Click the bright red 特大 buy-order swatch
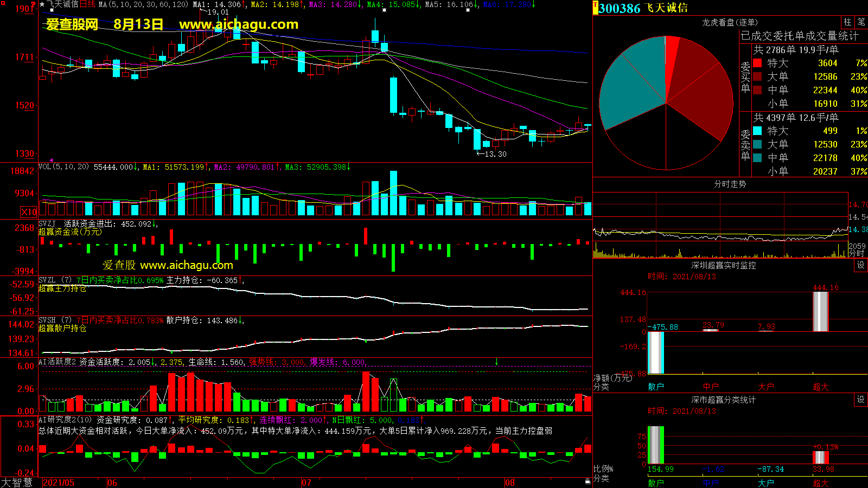This screenshot has width=868, height=488. click(x=757, y=63)
